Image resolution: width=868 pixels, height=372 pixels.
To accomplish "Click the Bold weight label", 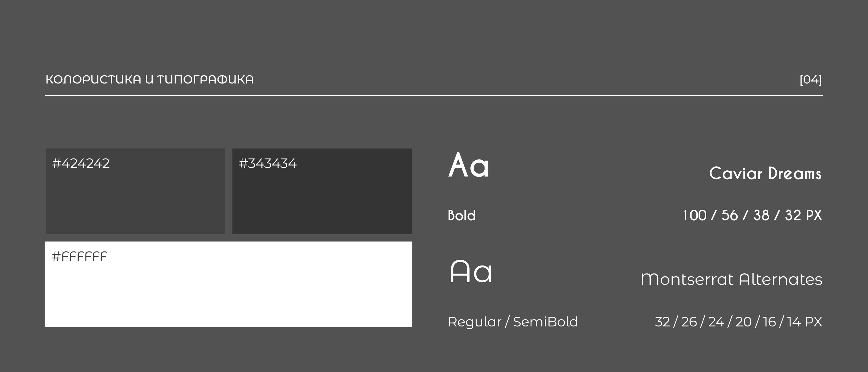I will tap(462, 215).
